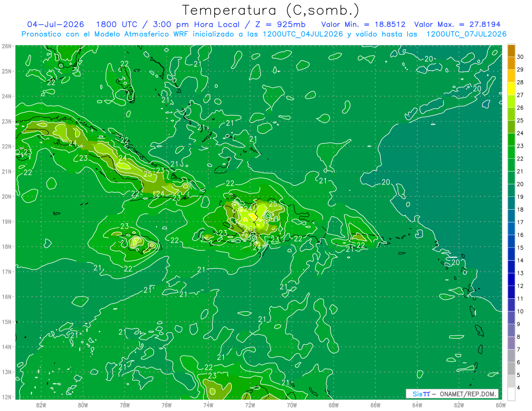Screen dimensions: 532x411
Task: Click the '25' label on the colorbar
Action: pos(520,121)
